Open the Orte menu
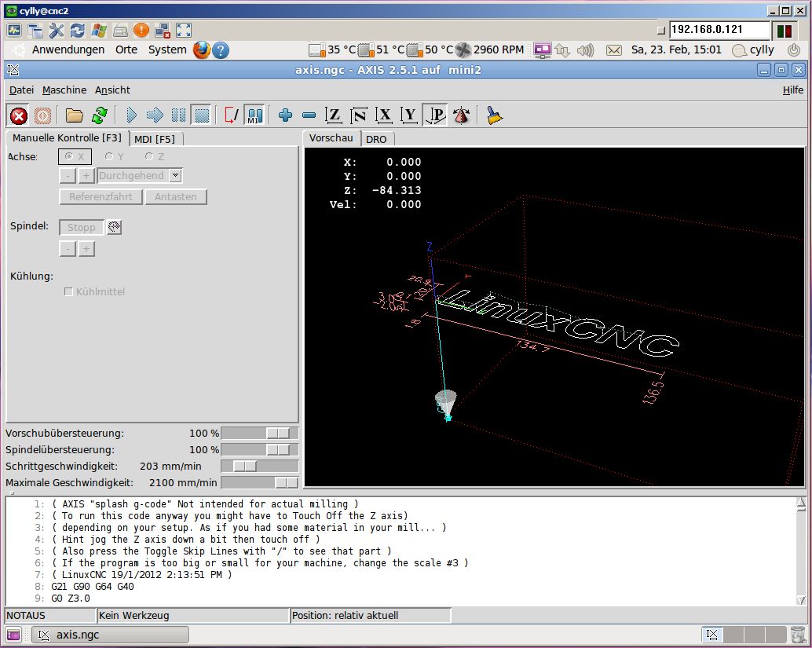The height and width of the screenshot is (648, 812). pos(126,49)
